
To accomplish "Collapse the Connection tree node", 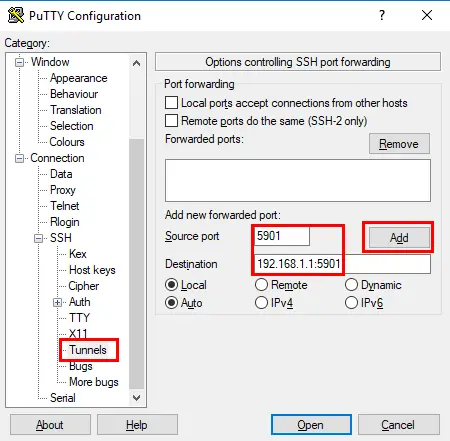I will pyautogui.click(x=20, y=158).
